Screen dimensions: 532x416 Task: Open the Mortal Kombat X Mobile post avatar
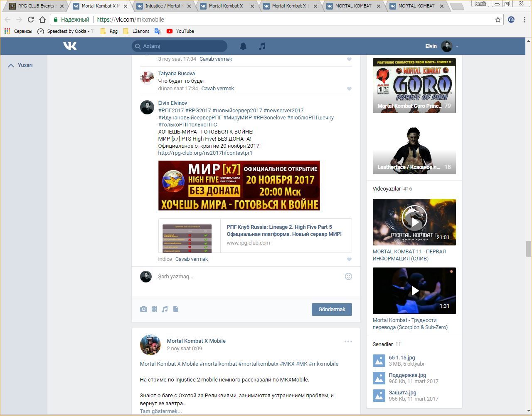150,344
